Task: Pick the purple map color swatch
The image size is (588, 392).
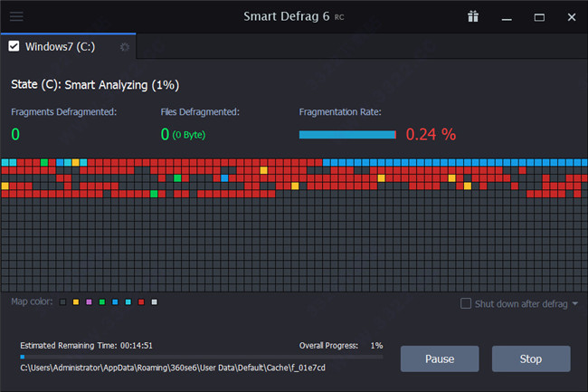Action: coord(89,302)
